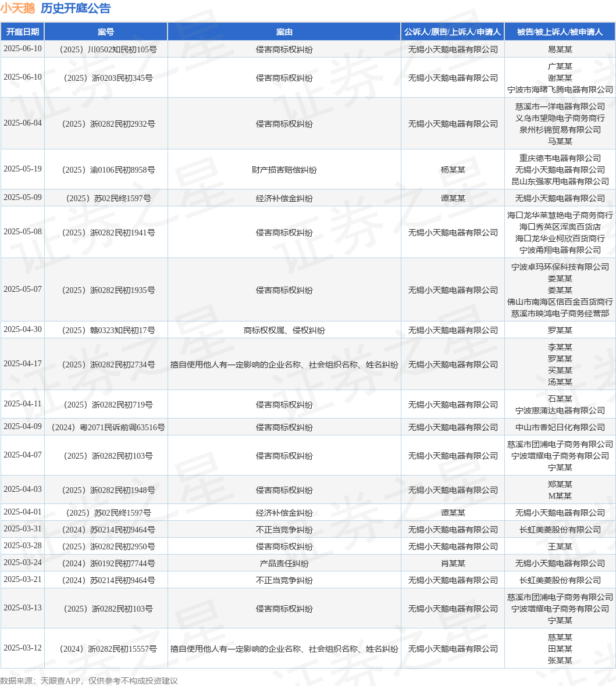Click 商标权权属、侵权纠纷 cause cell
Screen dimensions: 616x686
(284, 330)
